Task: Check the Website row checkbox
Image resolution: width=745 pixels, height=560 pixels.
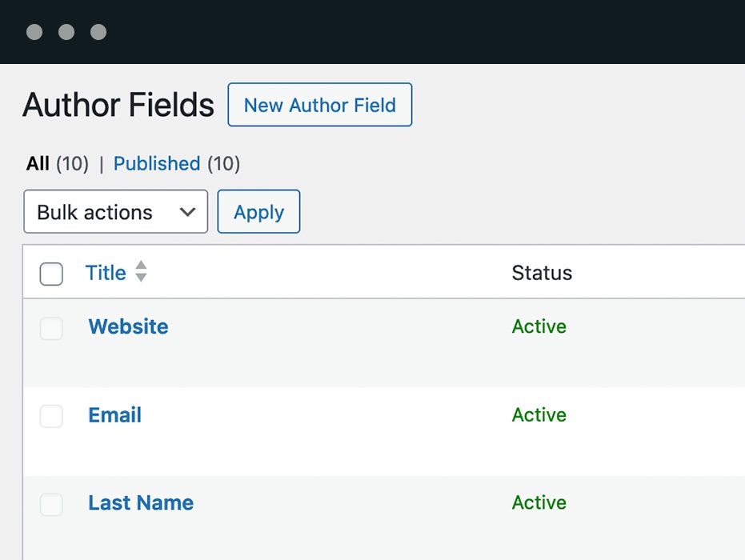Action: [x=50, y=327]
